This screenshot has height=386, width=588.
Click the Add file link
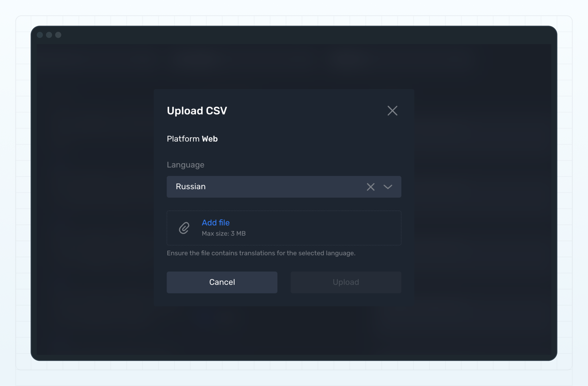pyautogui.click(x=216, y=223)
